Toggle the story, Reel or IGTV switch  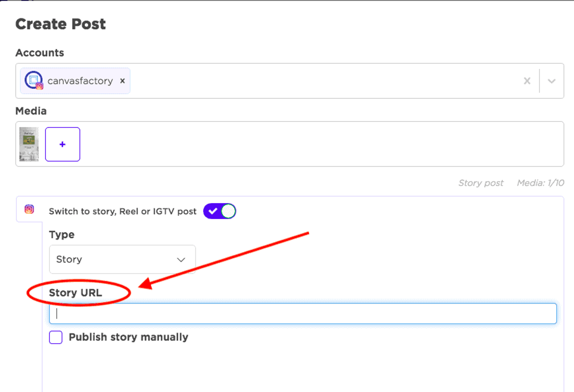pos(220,211)
